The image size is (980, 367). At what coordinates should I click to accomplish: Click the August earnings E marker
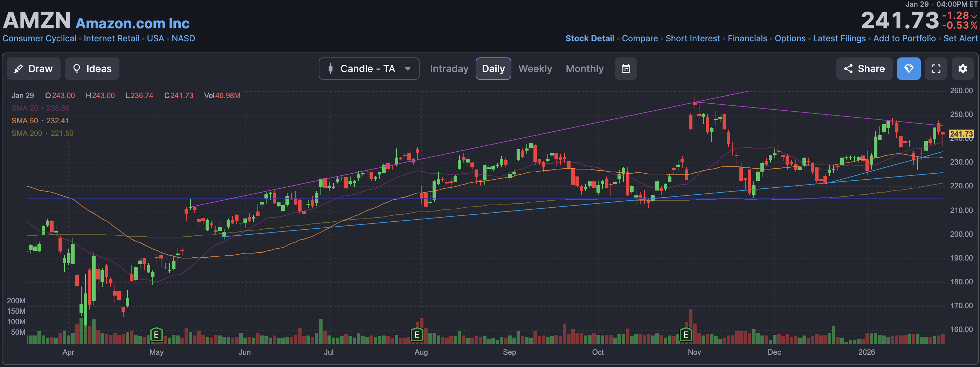pos(417,335)
